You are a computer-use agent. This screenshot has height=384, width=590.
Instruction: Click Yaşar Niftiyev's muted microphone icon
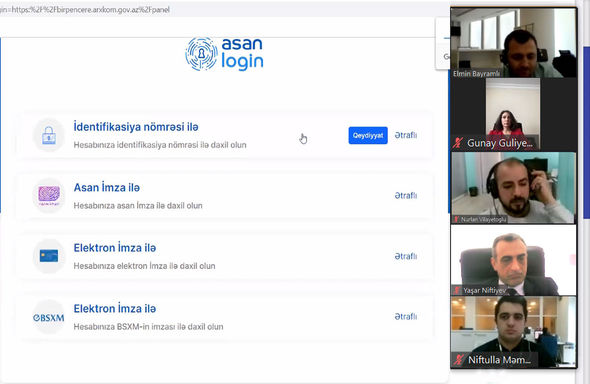(x=457, y=290)
